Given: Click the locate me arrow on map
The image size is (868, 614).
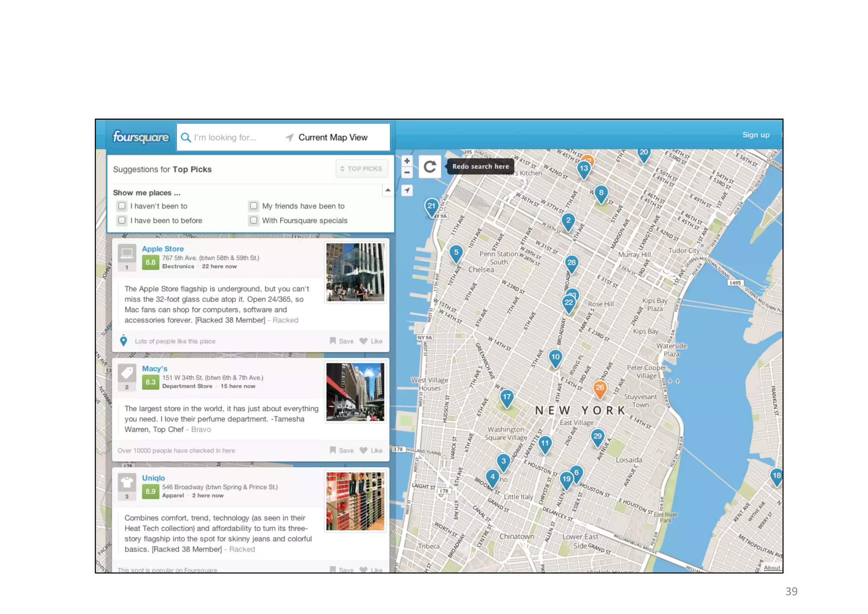Looking at the screenshot, I should 407,190.
